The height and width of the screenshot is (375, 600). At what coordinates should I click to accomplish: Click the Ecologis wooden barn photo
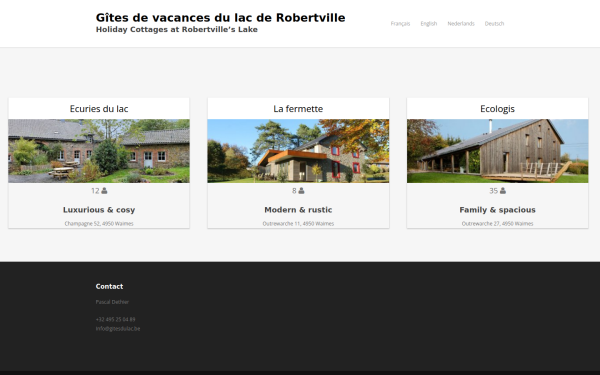coord(497,151)
